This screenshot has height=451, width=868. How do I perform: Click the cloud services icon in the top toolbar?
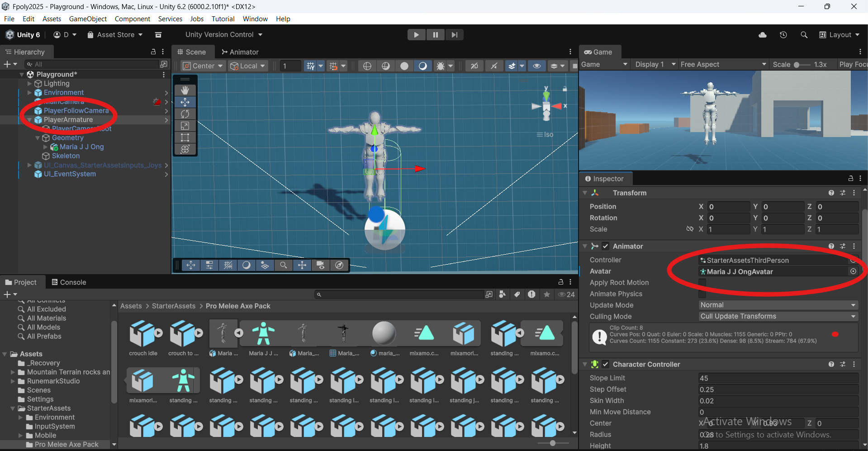(762, 34)
